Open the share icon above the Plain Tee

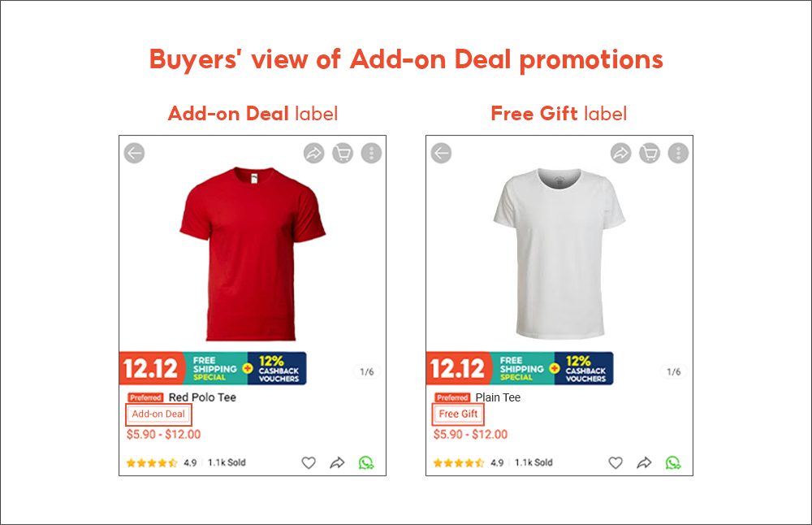[620, 153]
